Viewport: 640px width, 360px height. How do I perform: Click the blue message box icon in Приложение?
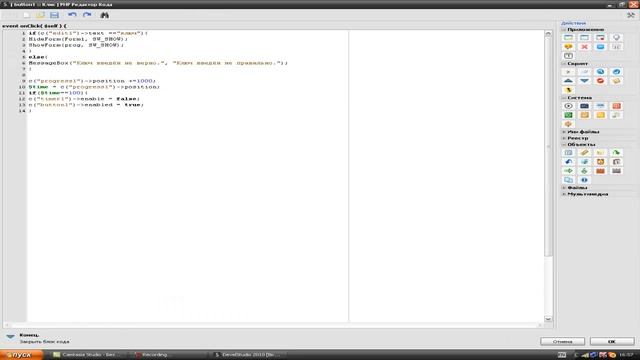pyautogui.click(x=600, y=47)
